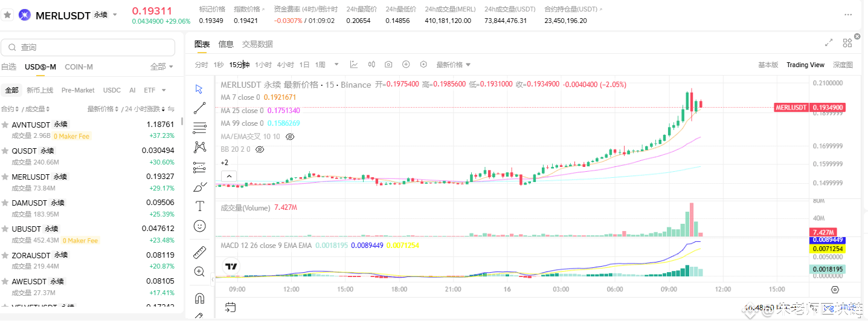
Task: Set chart interval to 1日
Action: click(304, 65)
